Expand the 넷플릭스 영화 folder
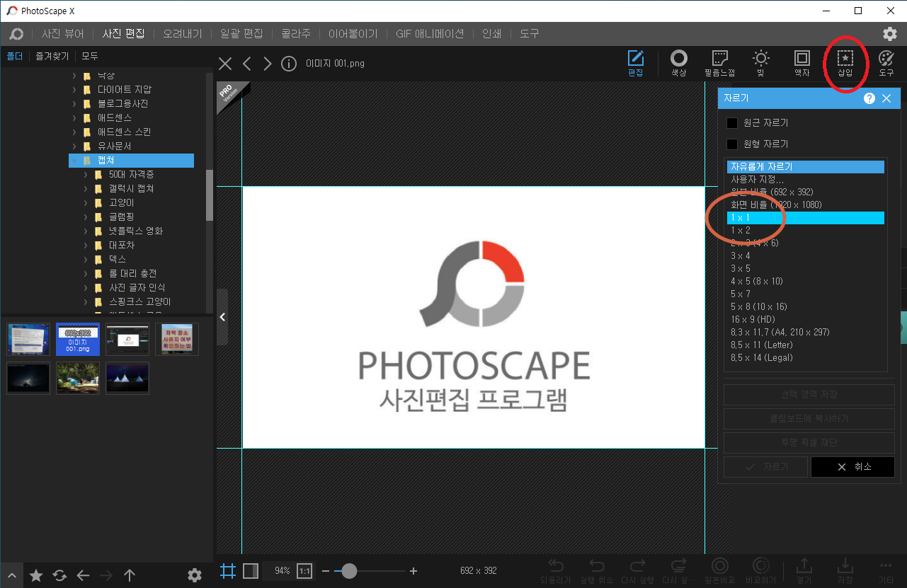This screenshot has width=907, height=588. click(x=86, y=231)
